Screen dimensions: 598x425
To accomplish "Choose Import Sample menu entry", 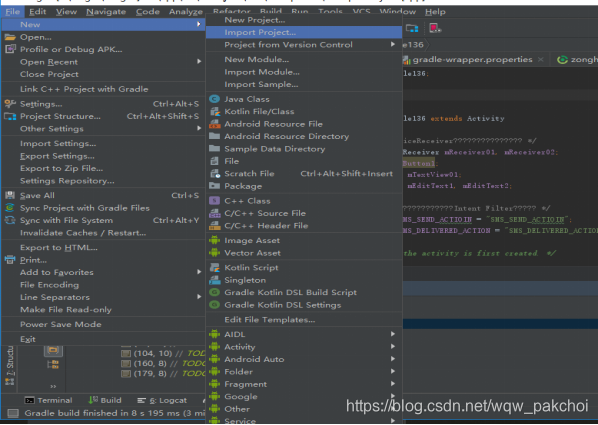I will (x=304, y=85).
